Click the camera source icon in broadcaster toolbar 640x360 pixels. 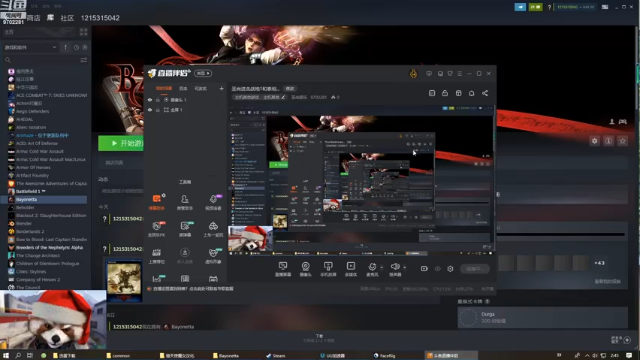pyautogui.click(x=305, y=267)
